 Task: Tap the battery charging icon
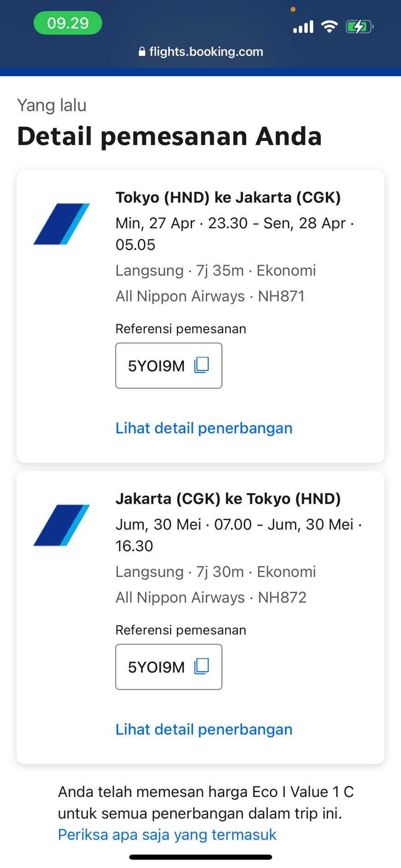click(x=359, y=27)
